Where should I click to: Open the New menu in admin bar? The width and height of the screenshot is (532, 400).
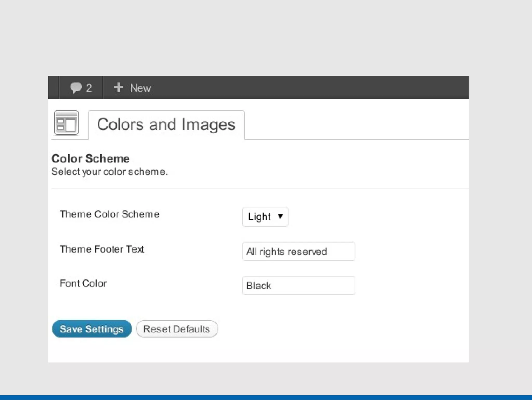point(140,88)
